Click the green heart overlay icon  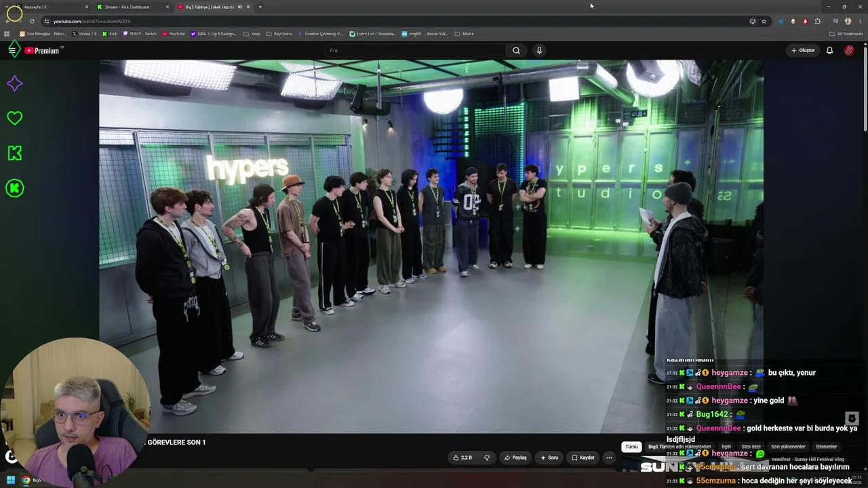[x=14, y=118]
